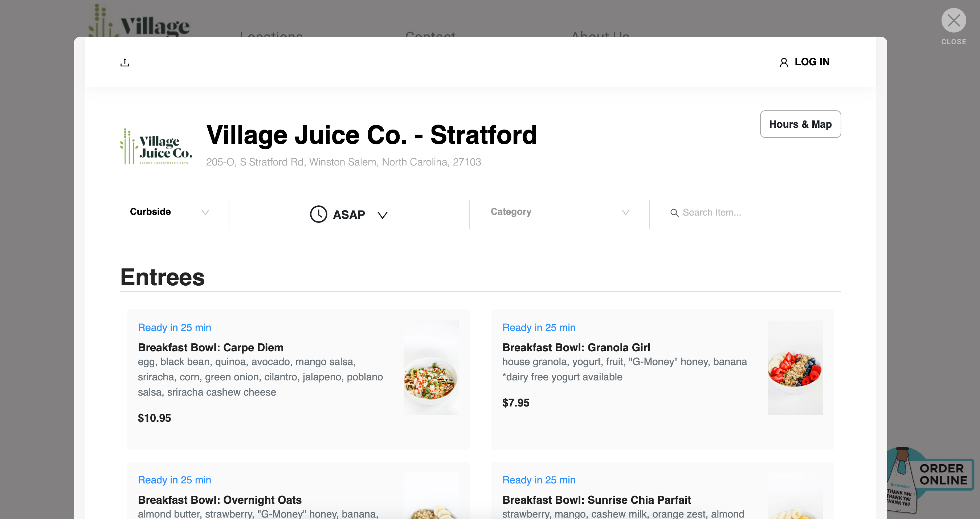980x519 pixels.
Task: Click the share/upload icon
Action: coord(125,62)
